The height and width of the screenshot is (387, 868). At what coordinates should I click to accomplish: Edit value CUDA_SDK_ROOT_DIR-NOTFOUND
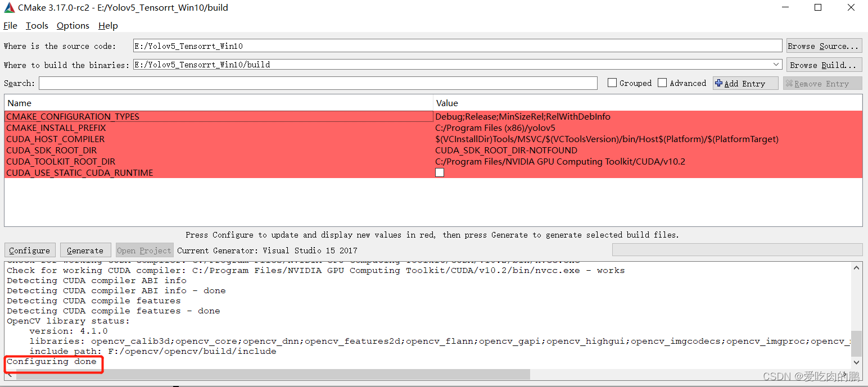(x=648, y=151)
